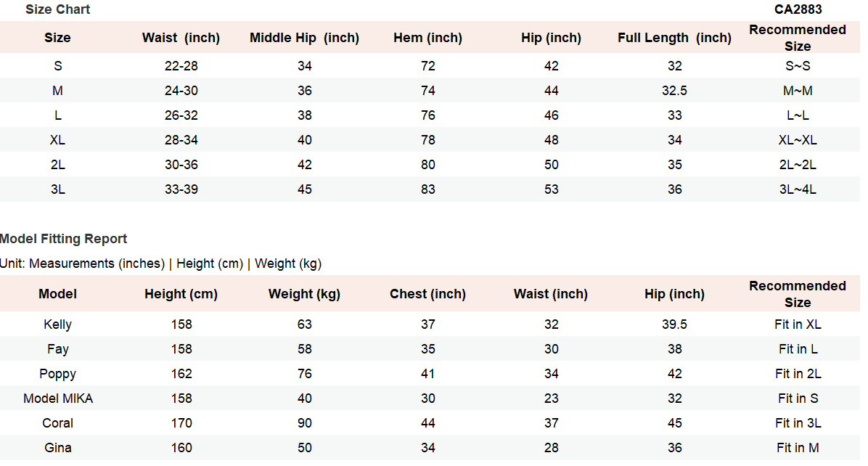This screenshot has width=868, height=466.
Task: Select the 'Model MIKA' row label
Action: [58, 398]
